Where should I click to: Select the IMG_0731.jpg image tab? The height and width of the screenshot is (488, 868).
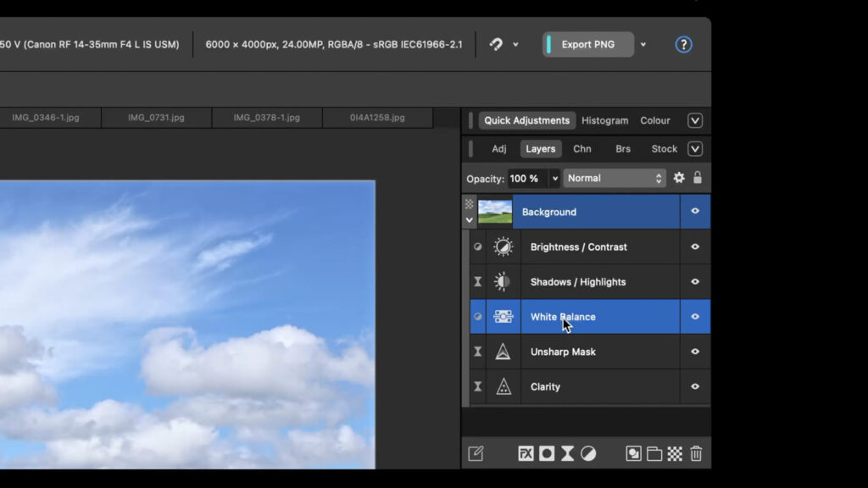tap(156, 118)
